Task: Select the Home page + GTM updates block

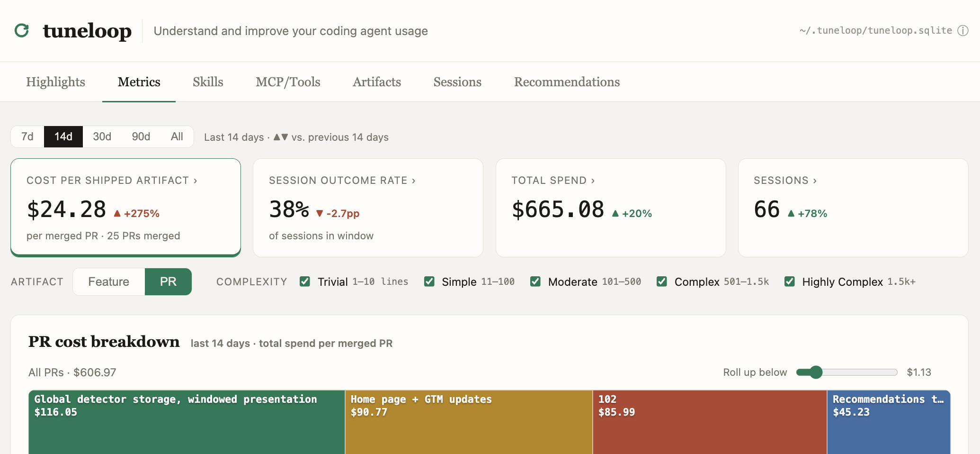Action: click(469, 422)
